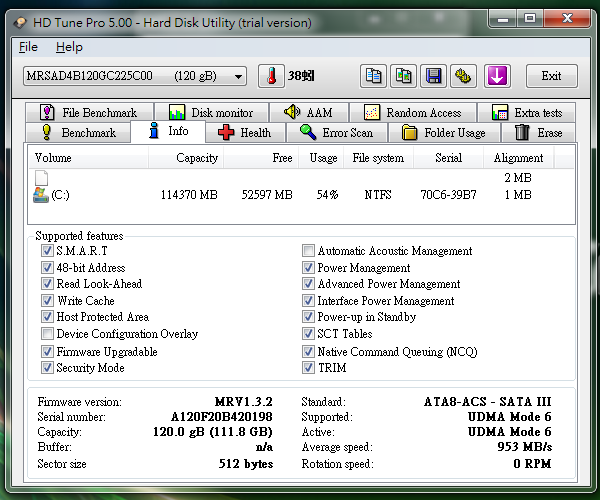Click the NTFS file system cell
The image size is (600, 500).
pos(378,195)
